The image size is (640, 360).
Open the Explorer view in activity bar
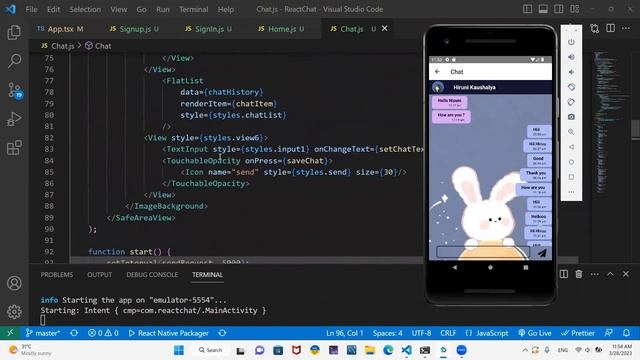tap(14, 32)
